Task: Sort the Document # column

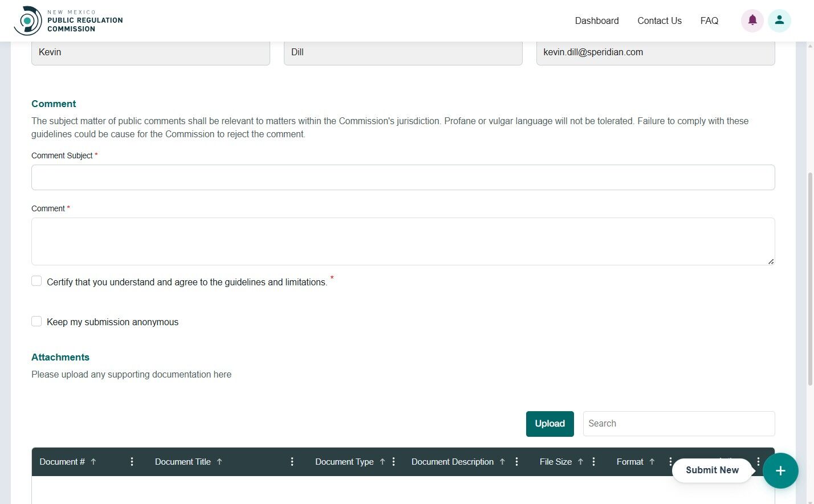Action: tap(94, 462)
